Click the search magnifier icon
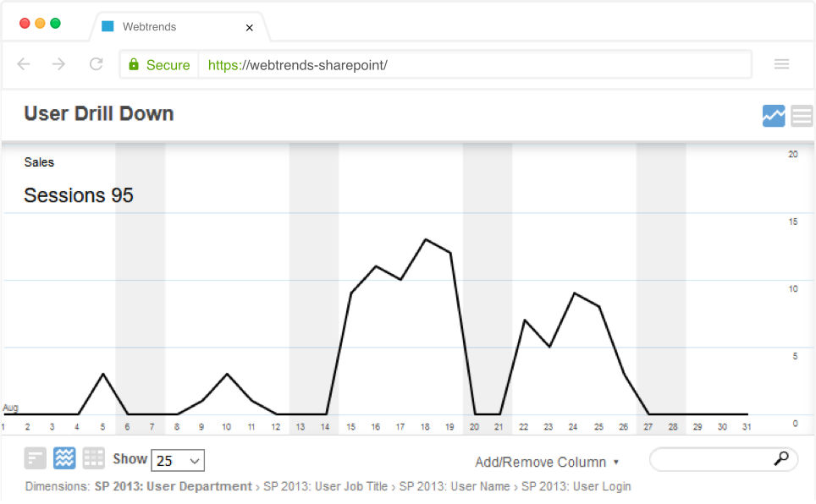 tap(781, 458)
